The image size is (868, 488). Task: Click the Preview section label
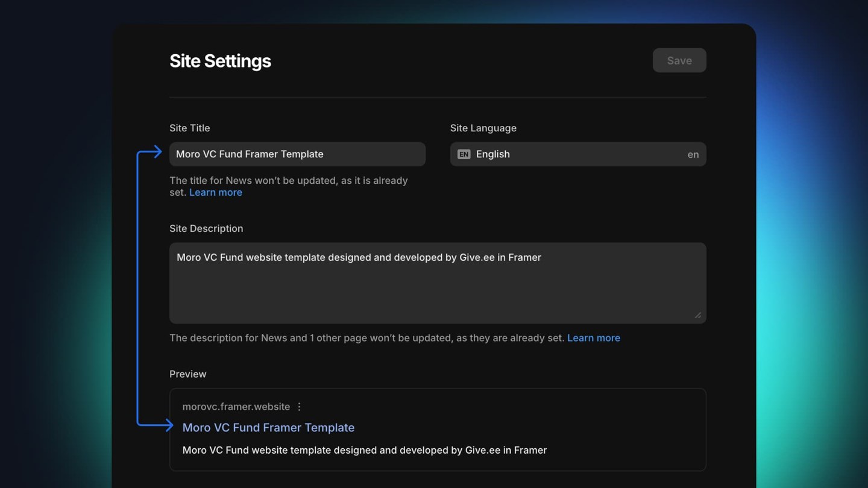click(187, 374)
